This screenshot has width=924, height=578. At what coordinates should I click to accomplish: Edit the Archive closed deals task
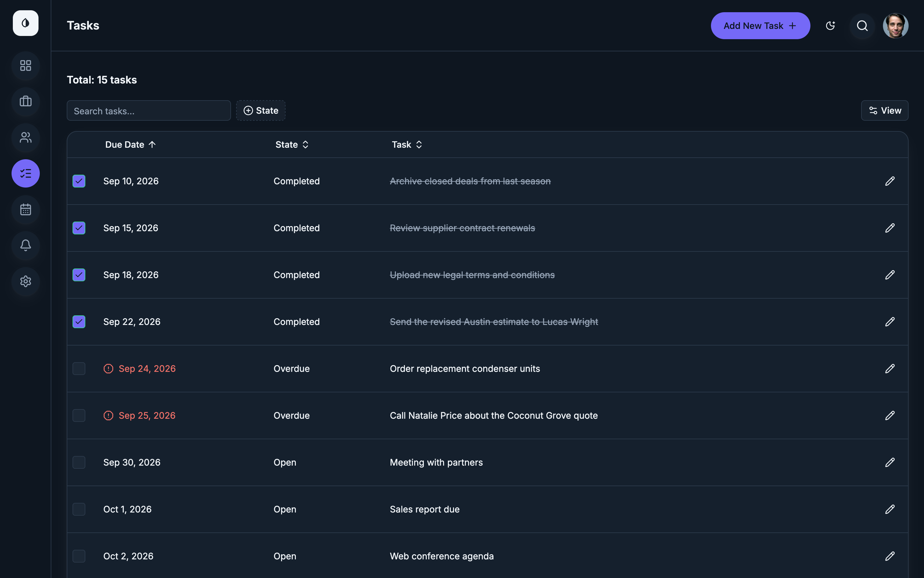point(890,181)
